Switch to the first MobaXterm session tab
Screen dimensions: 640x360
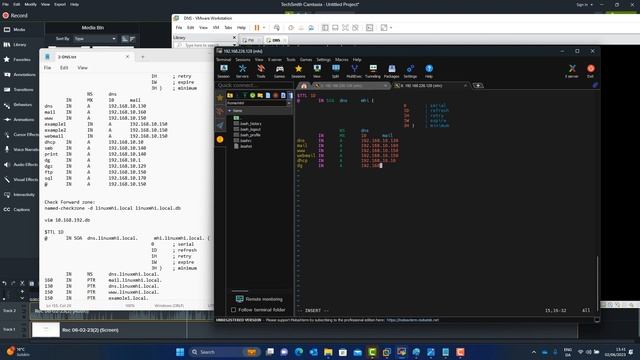pyautogui.click(x=350, y=86)
